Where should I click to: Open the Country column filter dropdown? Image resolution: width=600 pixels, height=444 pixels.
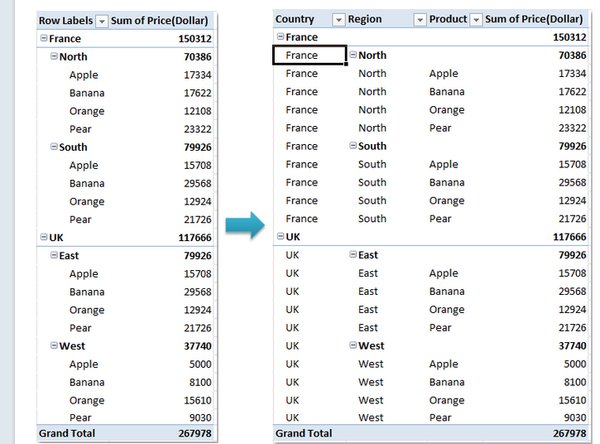pos(338,20)
